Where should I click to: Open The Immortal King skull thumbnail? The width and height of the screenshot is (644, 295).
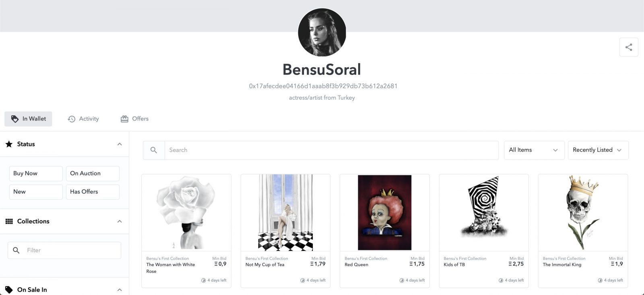(583, 212)
